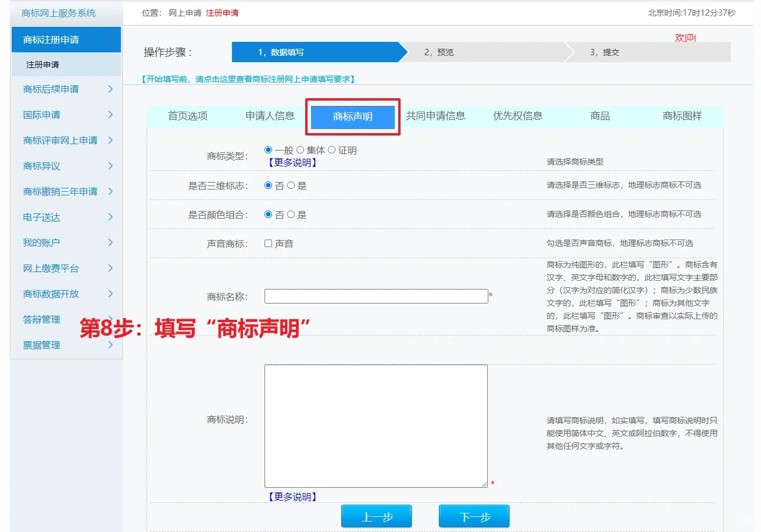
Task: Click the 商标名称 text input field
Action: 376,297
